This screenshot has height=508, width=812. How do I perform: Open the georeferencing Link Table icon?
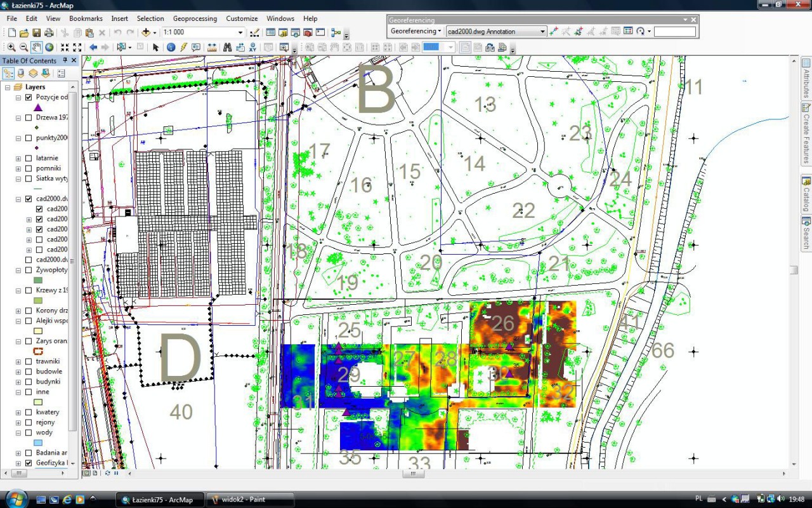(x=628, y=31)
